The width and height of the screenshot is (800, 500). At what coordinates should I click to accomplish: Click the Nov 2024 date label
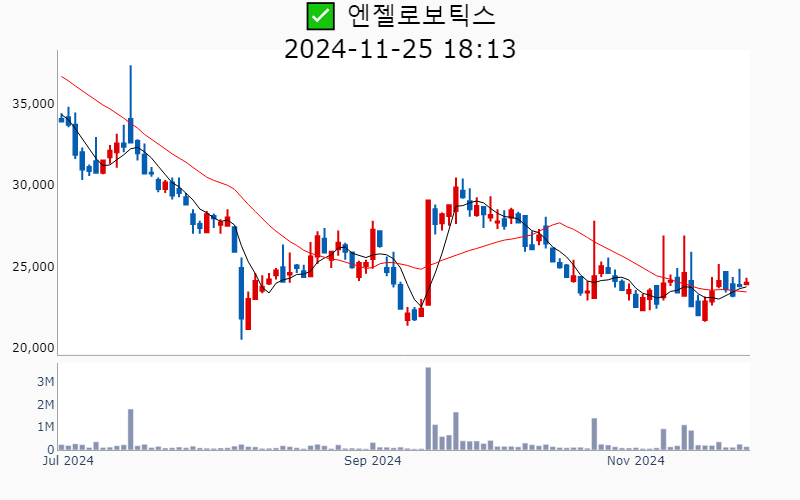pos(635,461)
